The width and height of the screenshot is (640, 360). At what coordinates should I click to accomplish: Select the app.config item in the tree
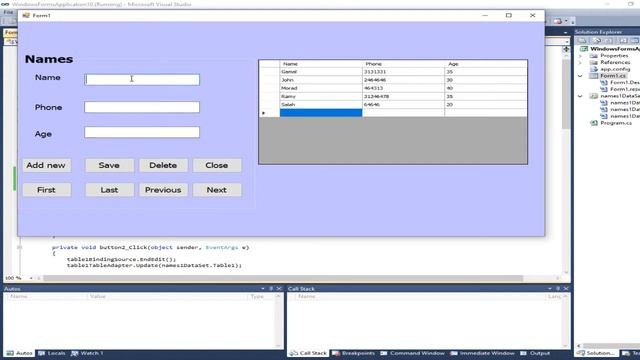615,69
